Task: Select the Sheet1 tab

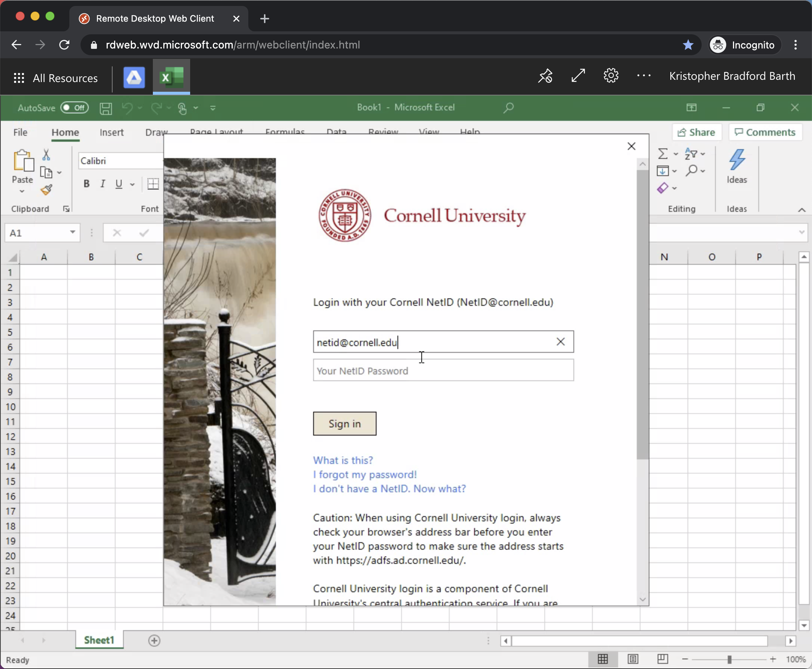Action: pos(99,640)
